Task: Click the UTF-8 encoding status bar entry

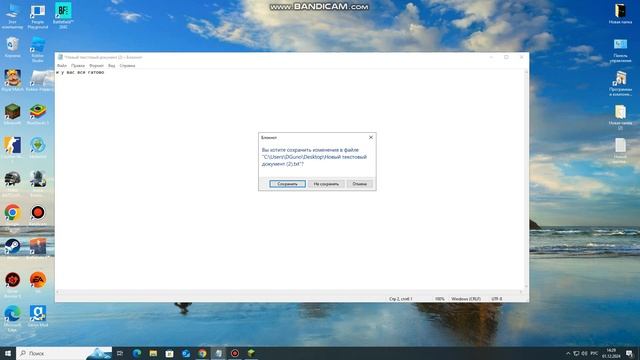Action: pos(497,299)
